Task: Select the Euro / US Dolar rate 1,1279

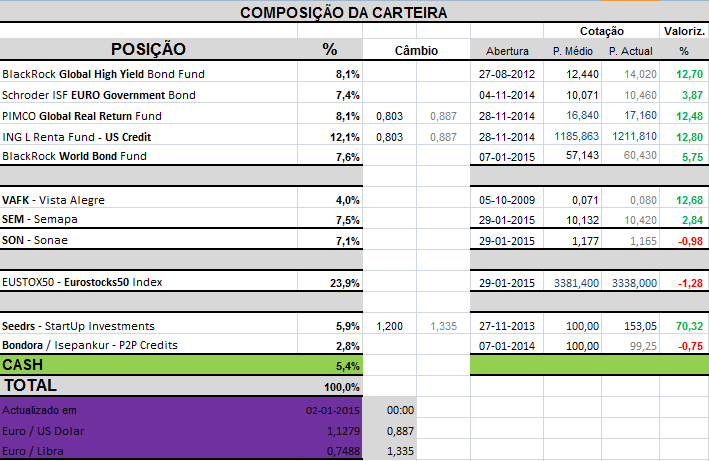Action: (x=341, y=431)
